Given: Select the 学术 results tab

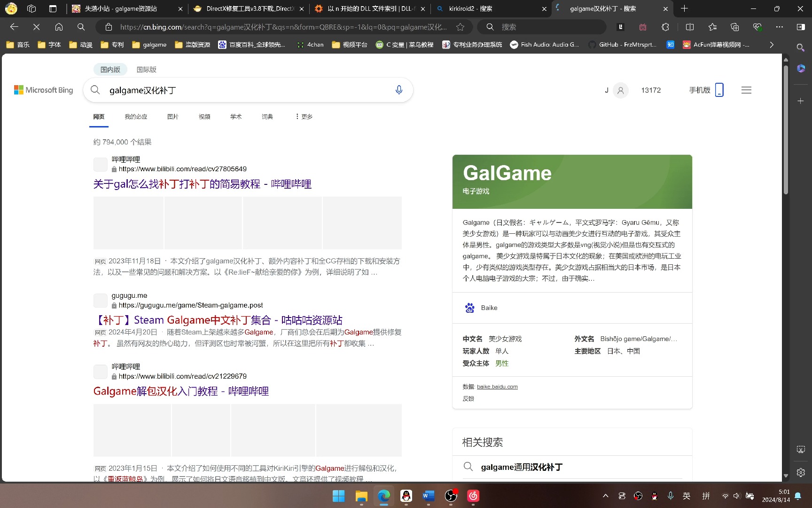Looking at the screenshot, I should [x=236, y=117].
